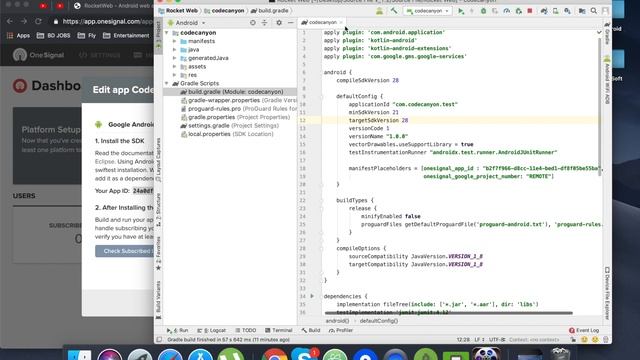Click the Android user icon in IDE toolbar
This screenshot has width=640, height=360.
[379, 11]
